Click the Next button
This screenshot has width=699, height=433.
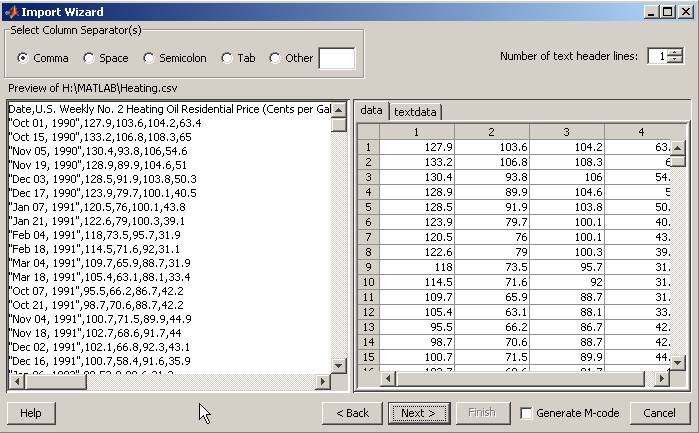(x=418, y=413)
